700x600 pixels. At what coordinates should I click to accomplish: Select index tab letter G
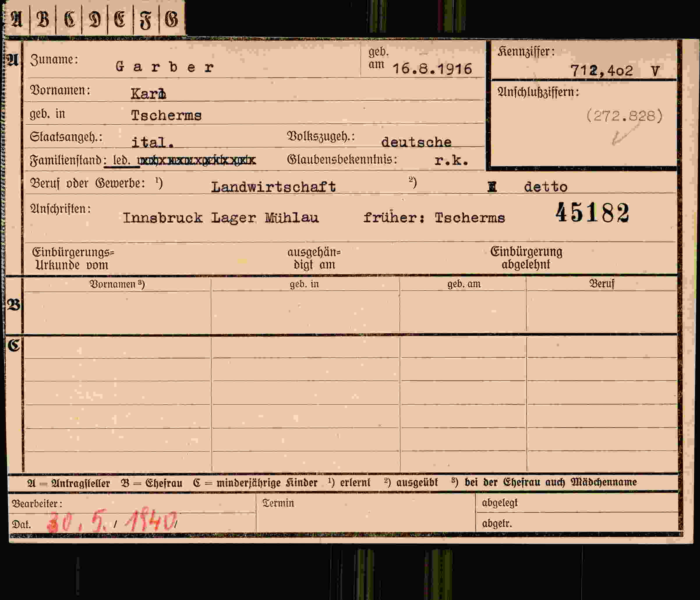coord(171,19)
